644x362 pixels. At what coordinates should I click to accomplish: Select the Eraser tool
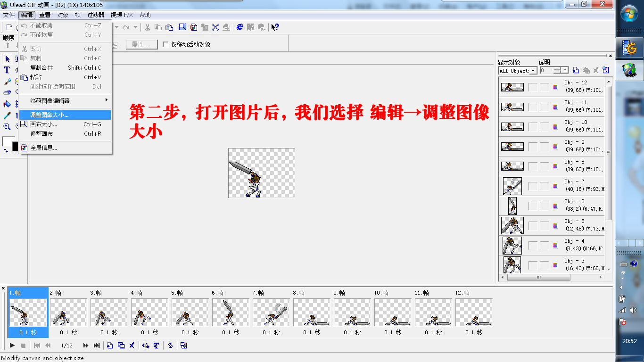7,93
